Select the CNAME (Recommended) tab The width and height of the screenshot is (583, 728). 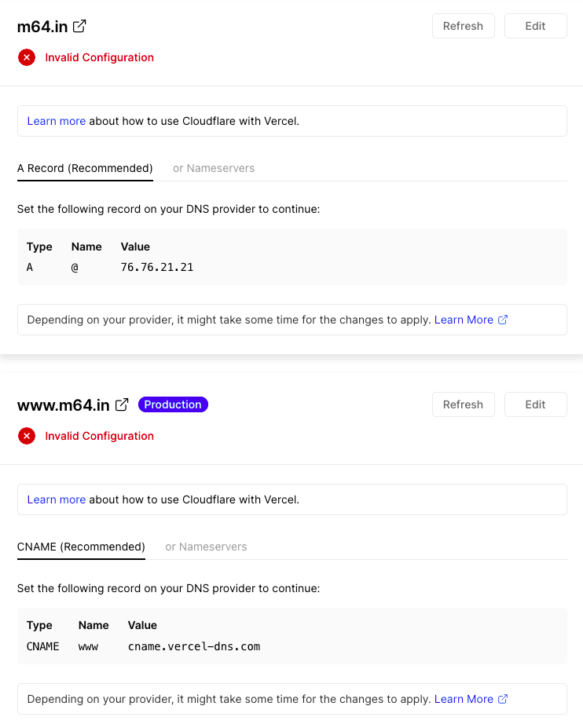click(x=81, y=547)
